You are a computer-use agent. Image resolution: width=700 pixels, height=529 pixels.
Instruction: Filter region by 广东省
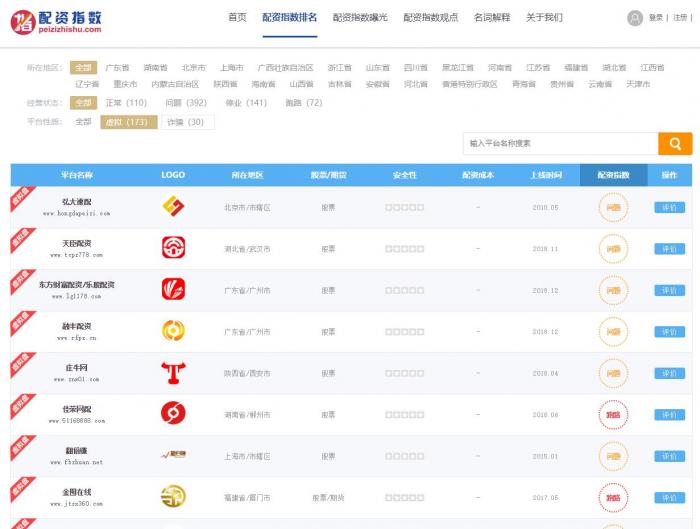[117, 68]
